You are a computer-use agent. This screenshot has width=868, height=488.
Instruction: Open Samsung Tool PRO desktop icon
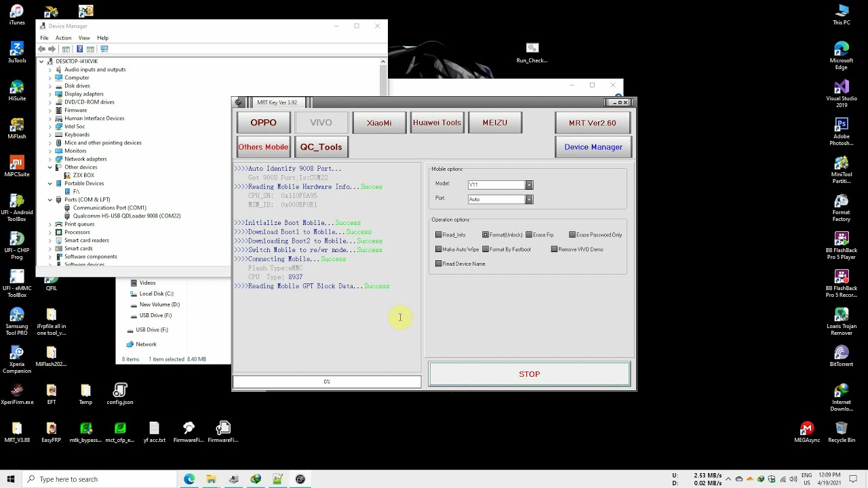pos(17,321)
